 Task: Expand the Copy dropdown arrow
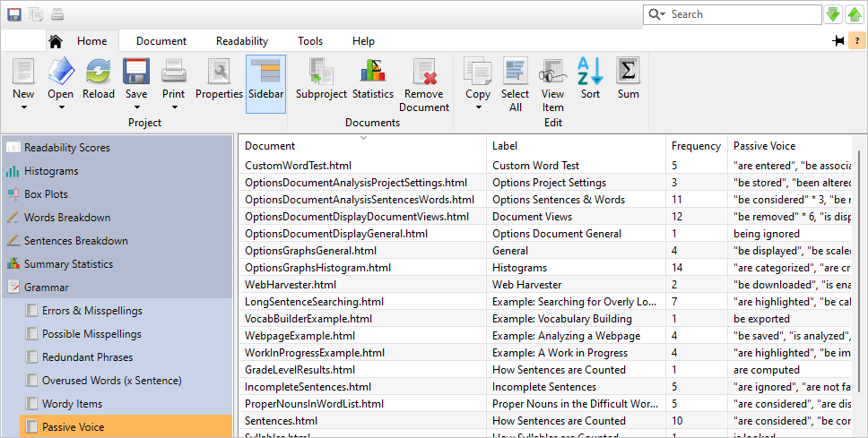478,107
